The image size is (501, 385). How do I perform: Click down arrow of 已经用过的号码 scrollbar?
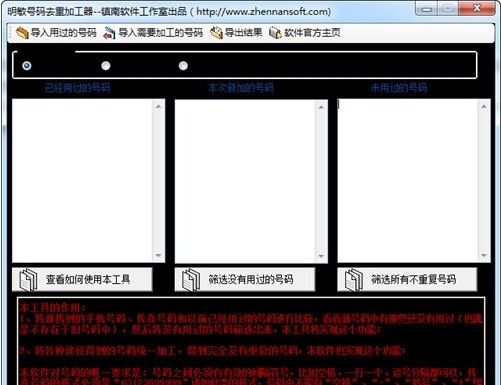[158, 256]
